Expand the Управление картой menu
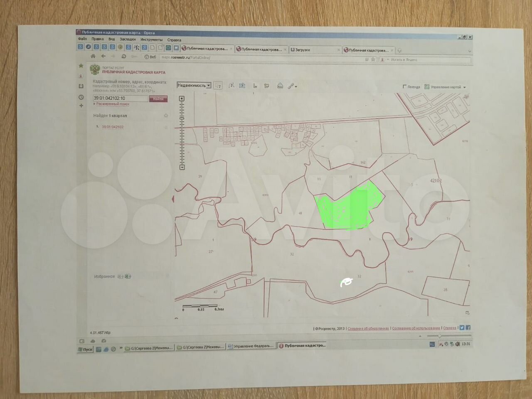Screen dimensions: 532x399 (x=445, y=87)
